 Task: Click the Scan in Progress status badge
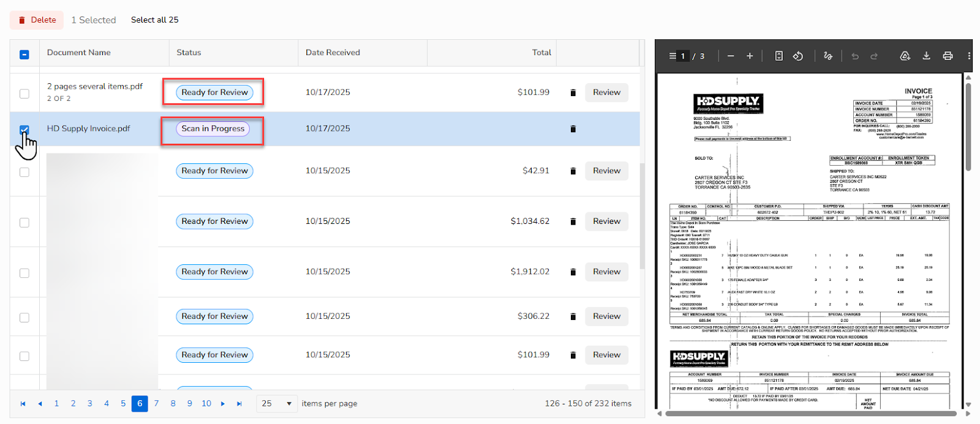[x=213, y=128]
